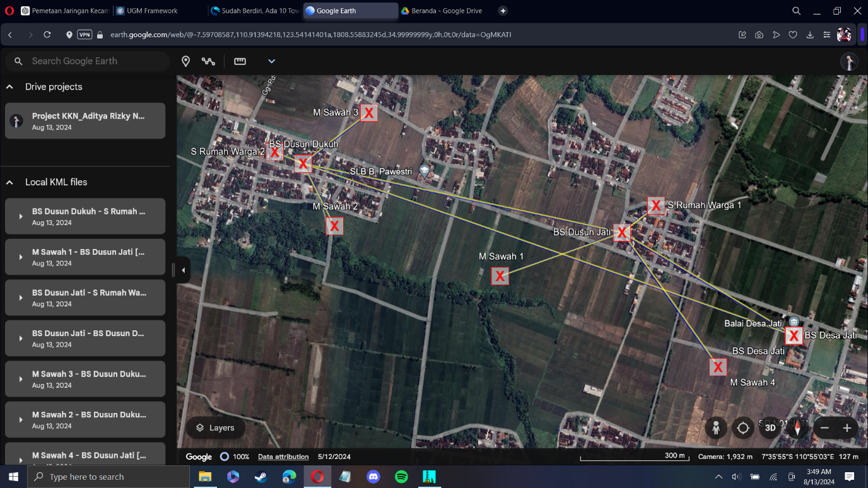
Task: Open the toolbar more-options chevron
Action: [272, 61]
